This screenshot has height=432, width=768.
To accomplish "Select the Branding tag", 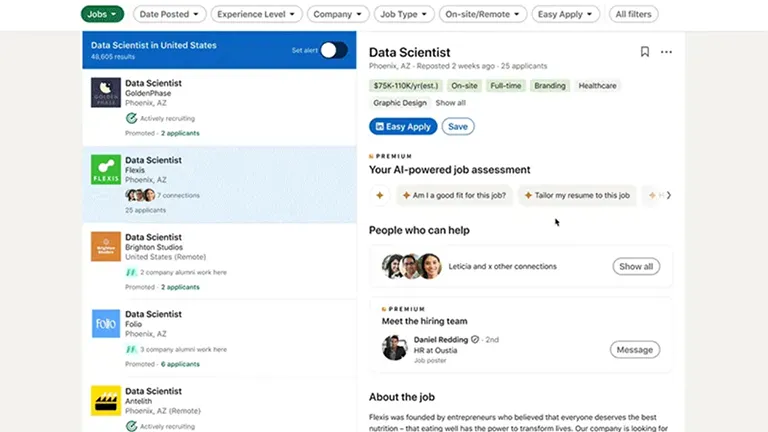I will [550, 86].
